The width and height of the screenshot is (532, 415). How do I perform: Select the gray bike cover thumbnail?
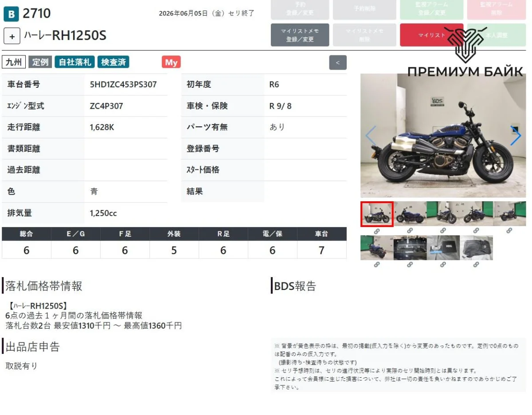tap(476, 248)
